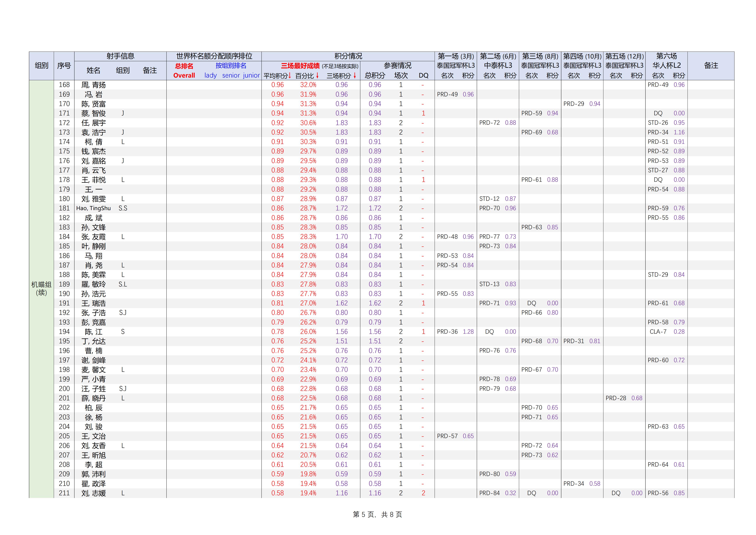Click the 1.16 score for 袁, 浩宁
Image resolution: width=756 pixels, height=535 pixels.
pyautogui.click(x=679, y=132)
